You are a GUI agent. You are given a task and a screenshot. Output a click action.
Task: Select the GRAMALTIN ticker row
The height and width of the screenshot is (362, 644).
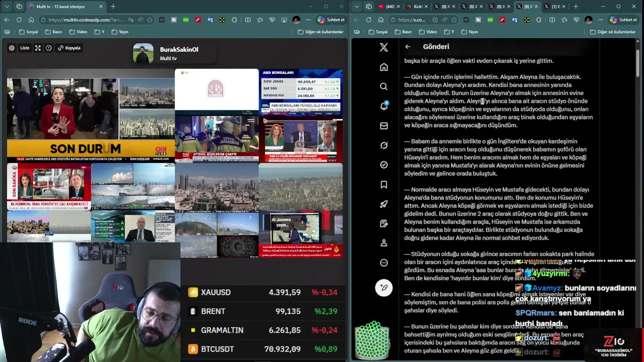pyautogui.click(x=264, y=330)
